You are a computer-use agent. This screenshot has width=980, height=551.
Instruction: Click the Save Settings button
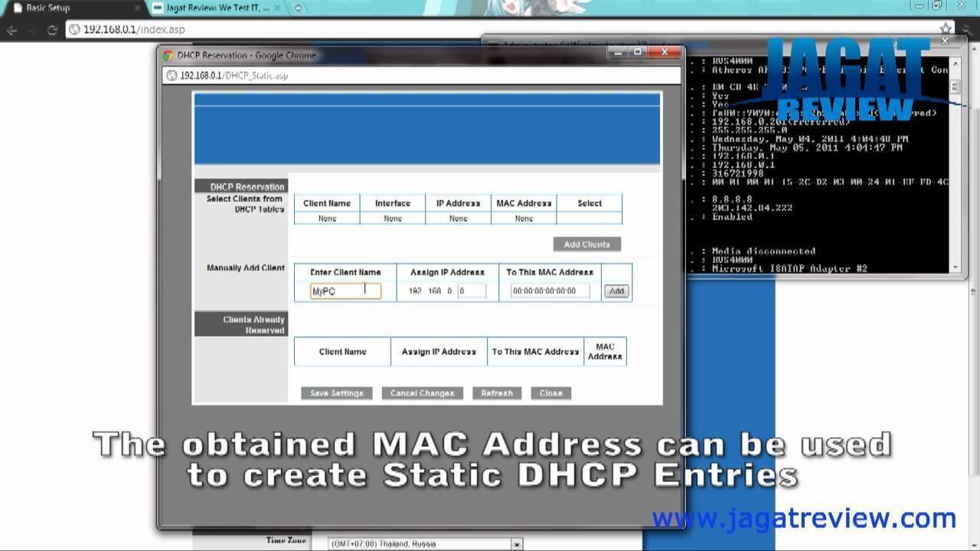click(337, 393)
